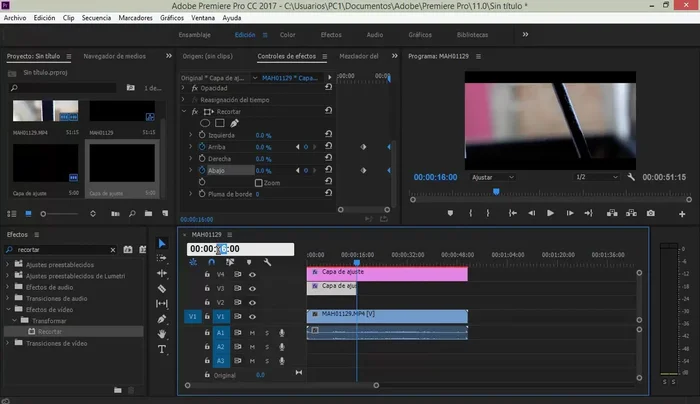The image size is (700, 404).
Task: Mute audio track A1
Action: click(x=252, y=332)
